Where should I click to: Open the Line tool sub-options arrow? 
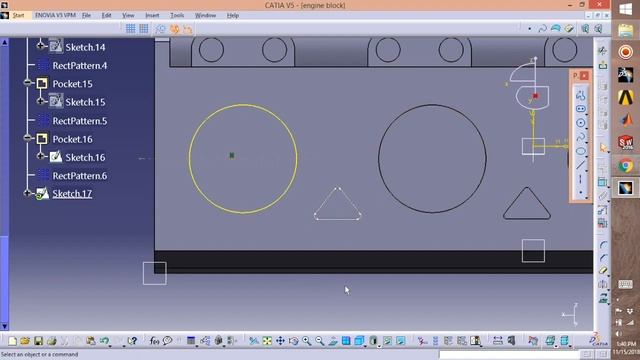tap(587, 171)
